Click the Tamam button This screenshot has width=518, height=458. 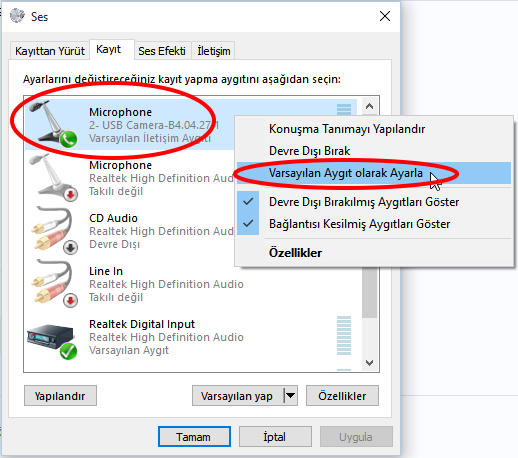click(x=194, y=437)
